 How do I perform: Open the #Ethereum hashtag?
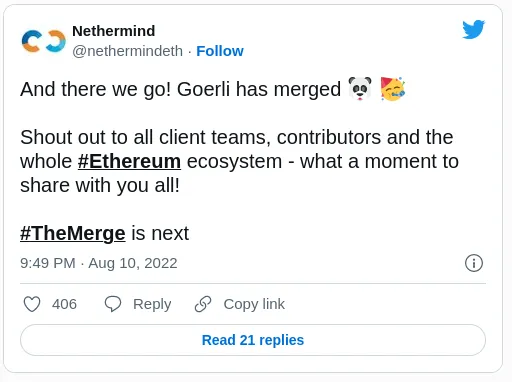pyautogui.click(x=129, y=161)
